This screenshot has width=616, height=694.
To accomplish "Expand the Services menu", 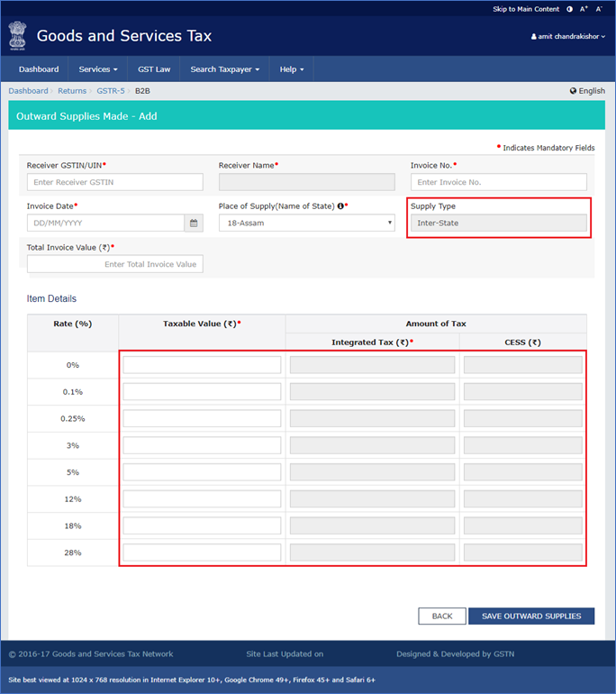I will (98, 69).
